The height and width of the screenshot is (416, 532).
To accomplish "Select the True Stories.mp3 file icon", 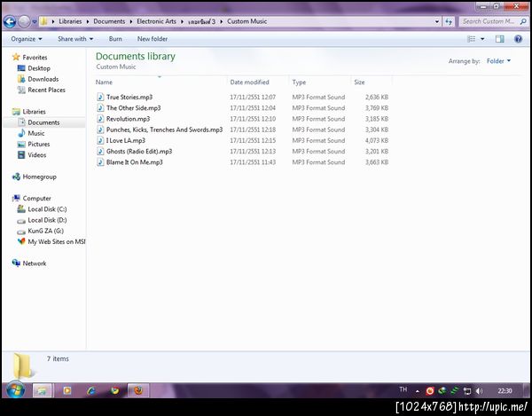I will (100, 97).
